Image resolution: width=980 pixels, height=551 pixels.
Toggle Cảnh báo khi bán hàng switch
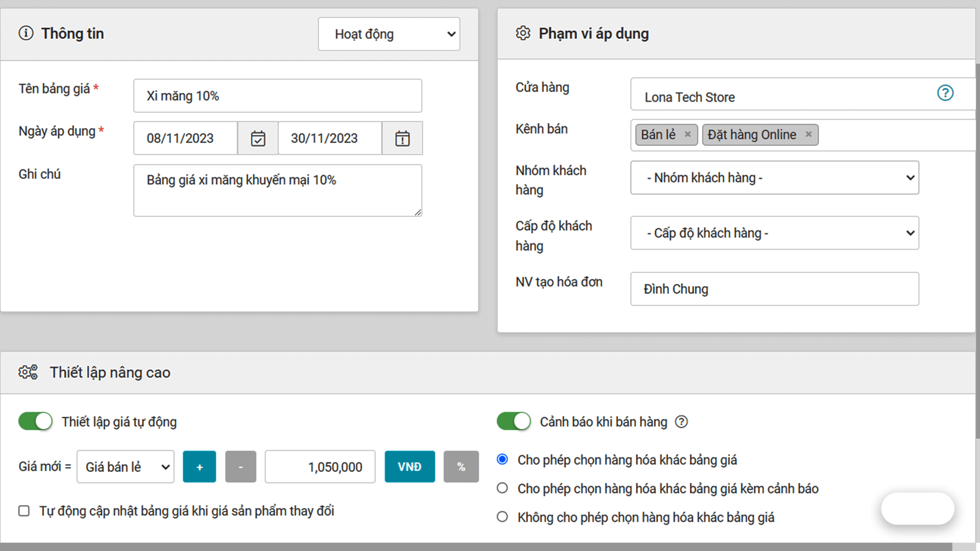[513, 421]
